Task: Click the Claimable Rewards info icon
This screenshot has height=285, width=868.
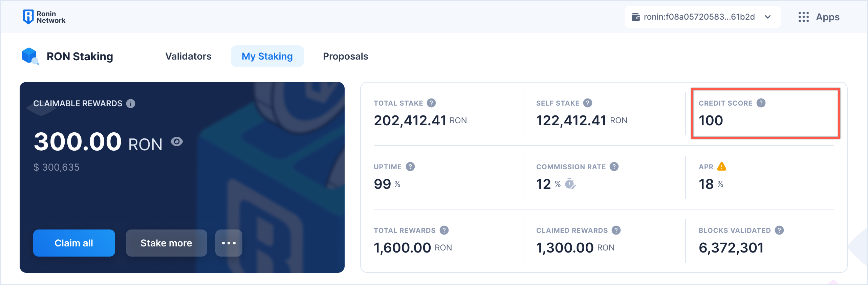Action: pos(131,104)
